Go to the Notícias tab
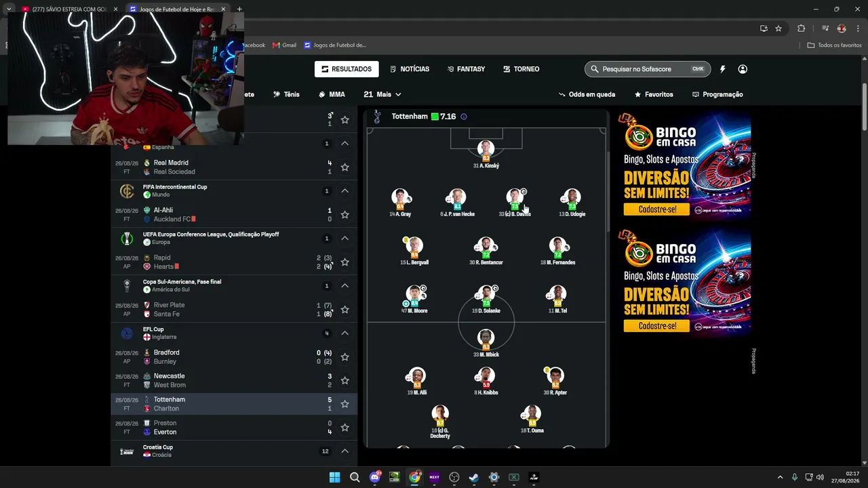Screen dimensions: 868x488 (410, 69)
